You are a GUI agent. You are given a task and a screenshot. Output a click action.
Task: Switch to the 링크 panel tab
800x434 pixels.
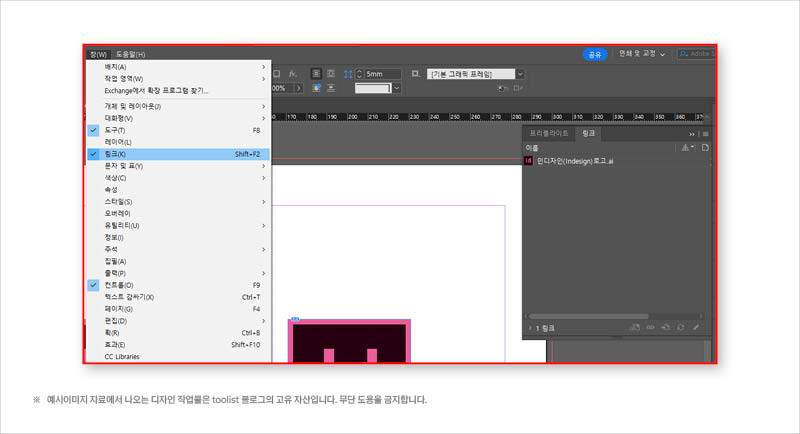(589, 133)
